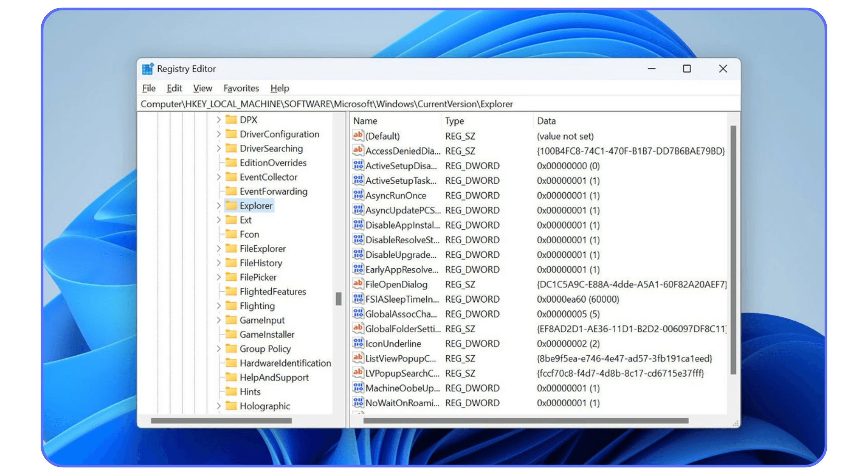Click the ab icon beside AccessDeniedDia

(358, 151)
